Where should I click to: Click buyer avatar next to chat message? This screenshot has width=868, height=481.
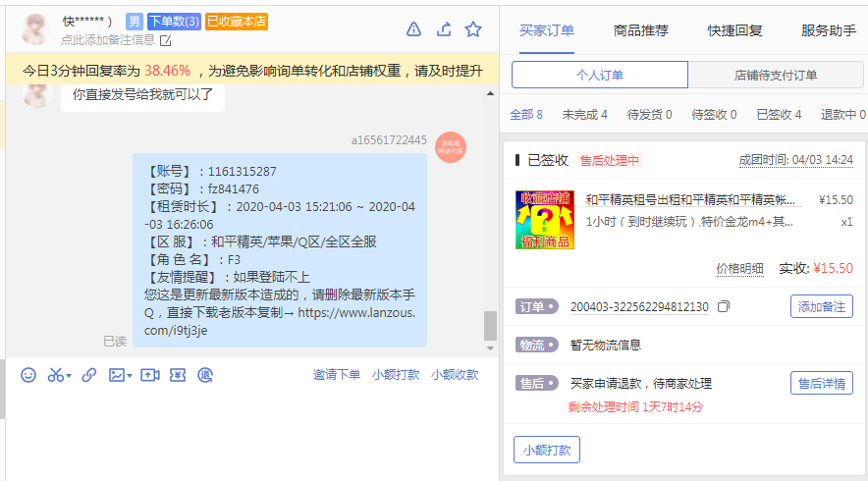[x=36, y=94]
